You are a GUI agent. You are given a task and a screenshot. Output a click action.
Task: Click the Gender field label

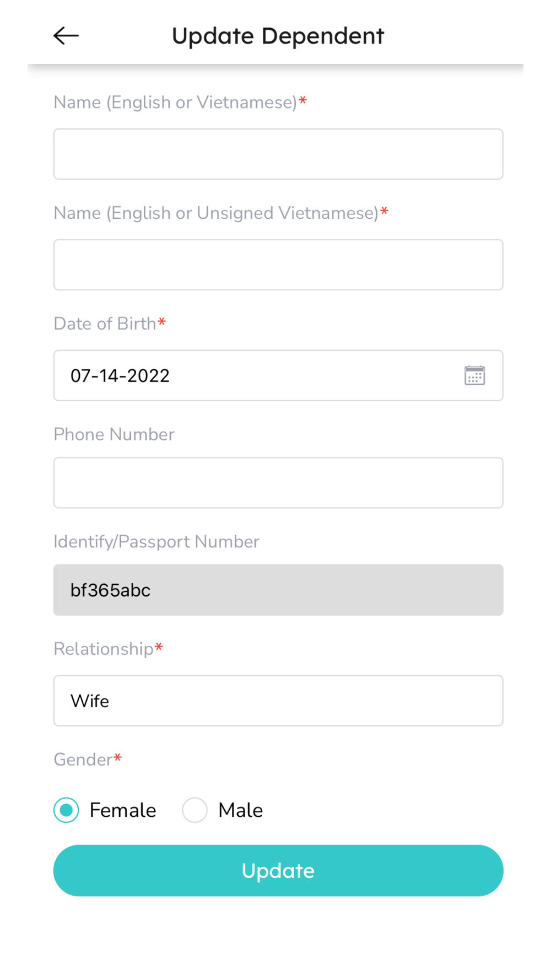(x=83, y=760)
